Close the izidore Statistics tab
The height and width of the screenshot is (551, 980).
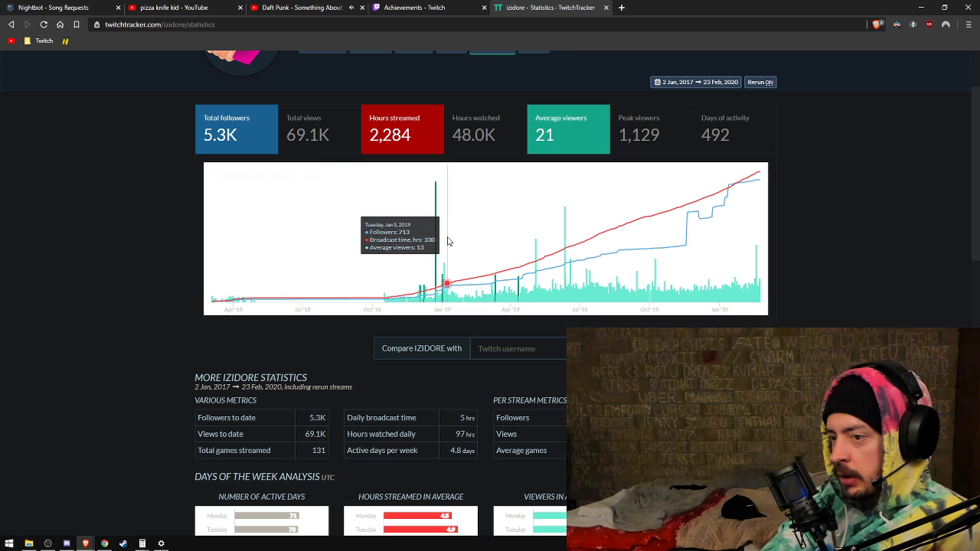606,8
